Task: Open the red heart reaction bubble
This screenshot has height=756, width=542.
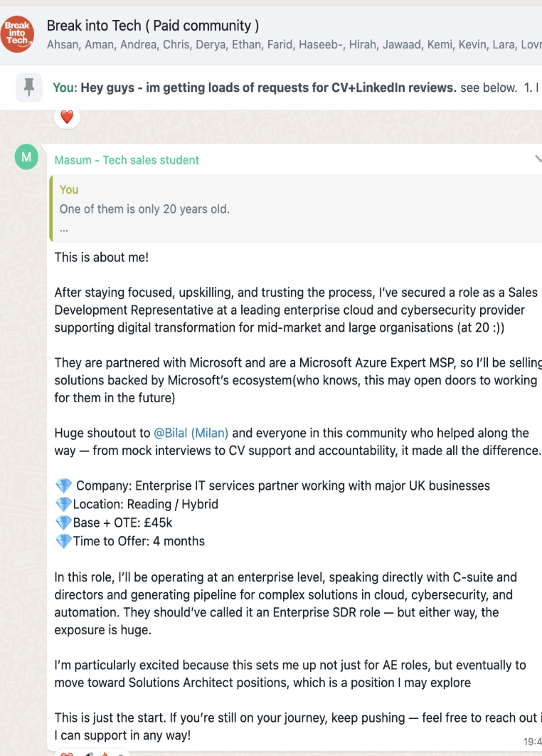Action: pyautogui.click(x=67, y=117)
